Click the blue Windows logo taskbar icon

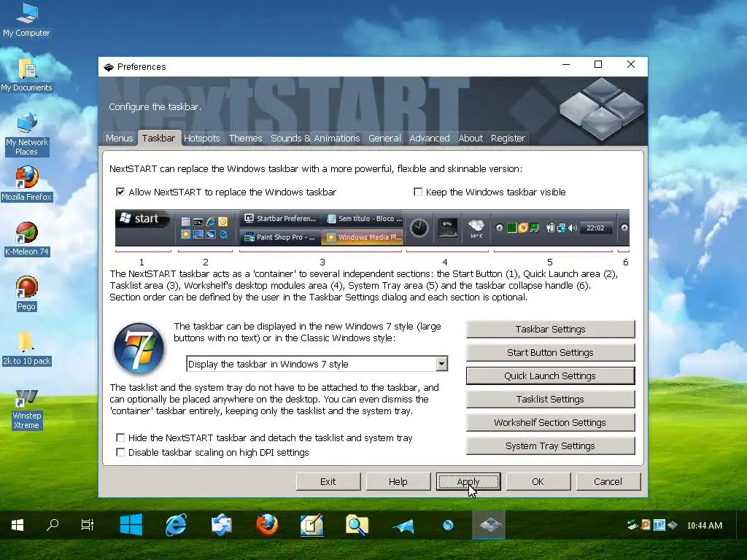point(131,525)
